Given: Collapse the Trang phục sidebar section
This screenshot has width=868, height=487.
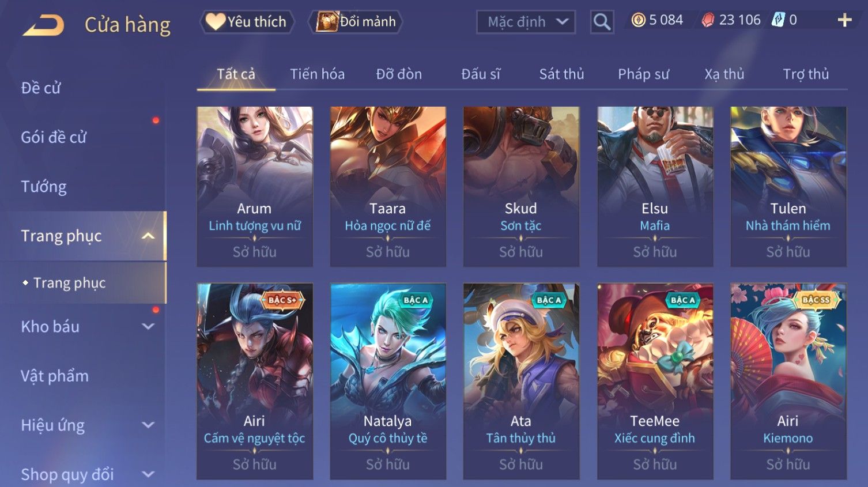Looking at the screenshot, I should tap(148, 236).
